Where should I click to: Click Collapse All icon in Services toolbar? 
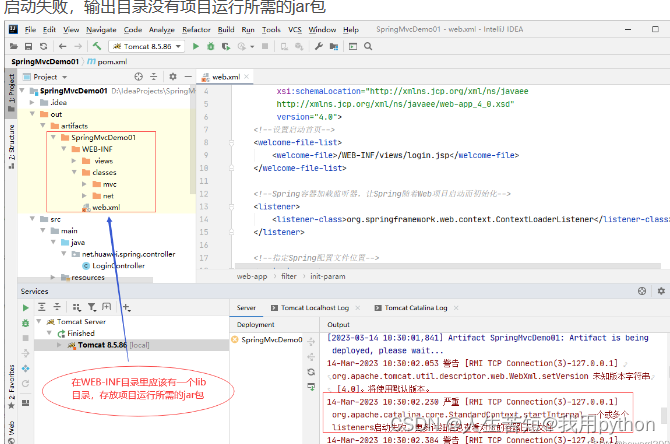point(57,307)
